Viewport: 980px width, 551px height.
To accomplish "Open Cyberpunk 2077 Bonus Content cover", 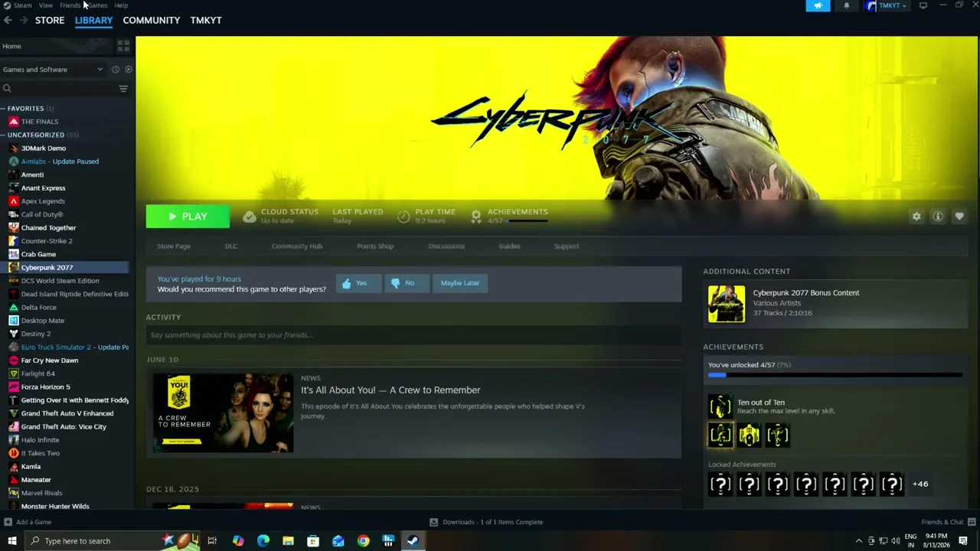I will pos(726,304).
